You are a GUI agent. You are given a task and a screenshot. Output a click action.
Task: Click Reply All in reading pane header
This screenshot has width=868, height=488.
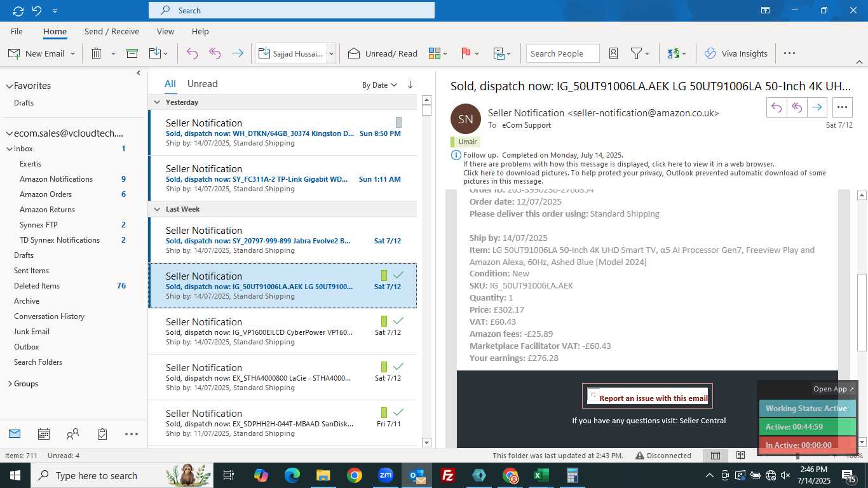797,107
